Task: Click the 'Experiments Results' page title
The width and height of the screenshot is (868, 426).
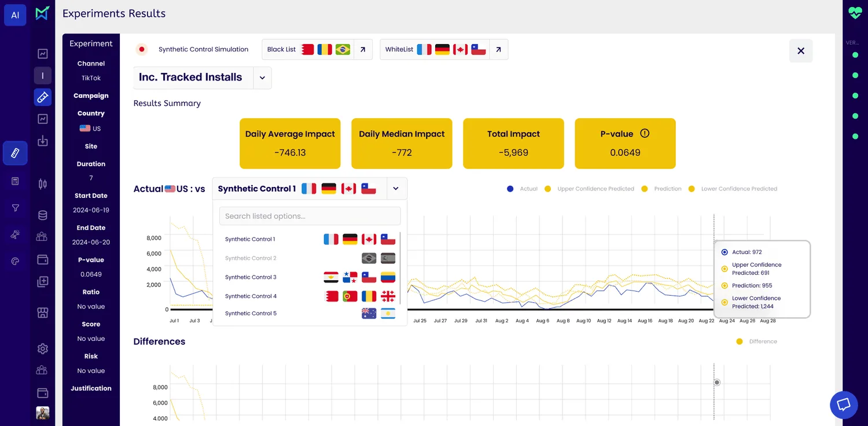Action: [x=114, y=14]
